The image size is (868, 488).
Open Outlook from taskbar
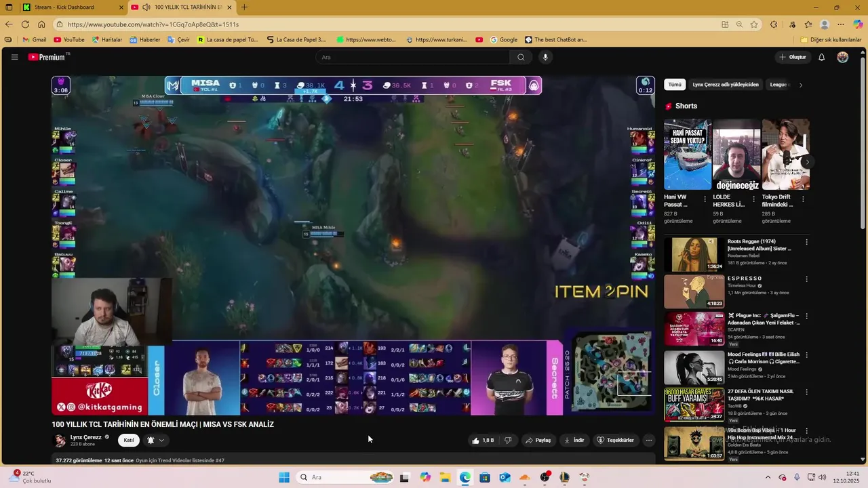click(505, 477)
